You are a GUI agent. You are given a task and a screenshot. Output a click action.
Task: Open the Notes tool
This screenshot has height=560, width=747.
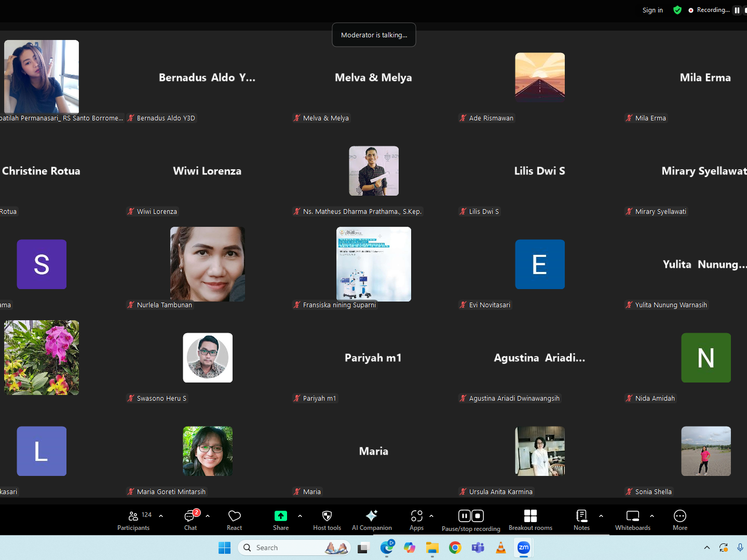click(x=581, y=520)
